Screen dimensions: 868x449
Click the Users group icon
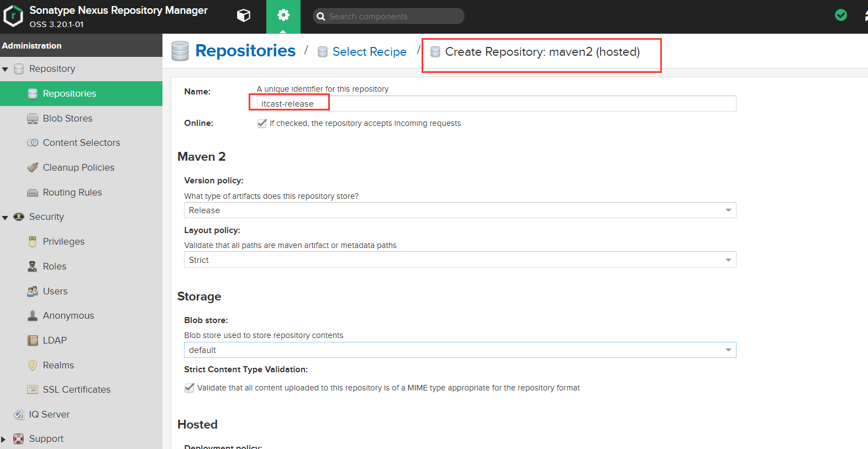[x=33, y=291]
